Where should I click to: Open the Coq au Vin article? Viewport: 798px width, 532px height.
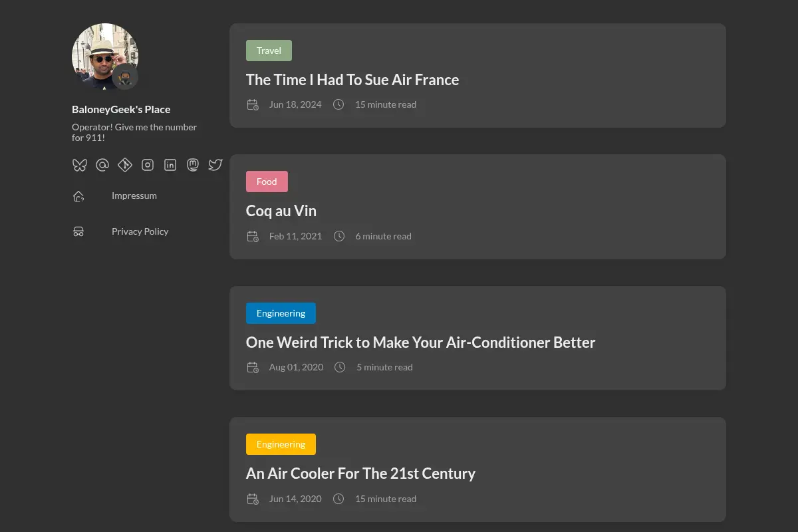point(281,211)
